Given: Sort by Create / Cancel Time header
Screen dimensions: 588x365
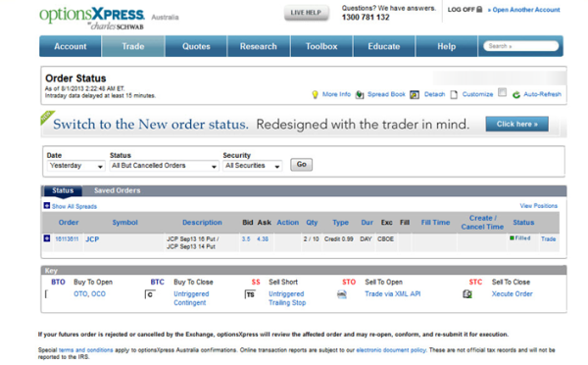Looking at the screenshot, I should (x=482, y=223).
